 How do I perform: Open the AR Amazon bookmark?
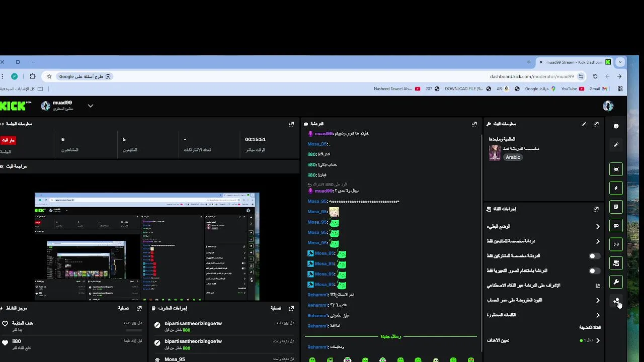[x=503, y=88]
